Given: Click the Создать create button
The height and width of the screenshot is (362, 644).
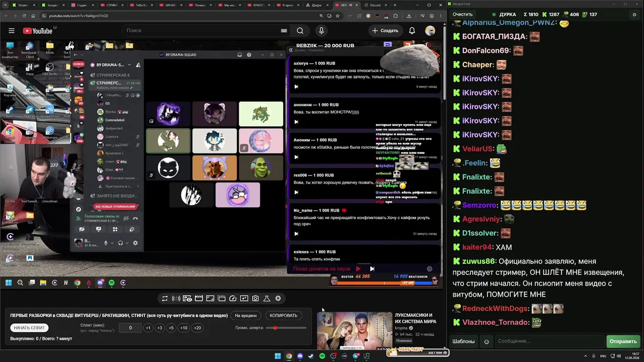Looking at the screenshot, I should (385, 31).
